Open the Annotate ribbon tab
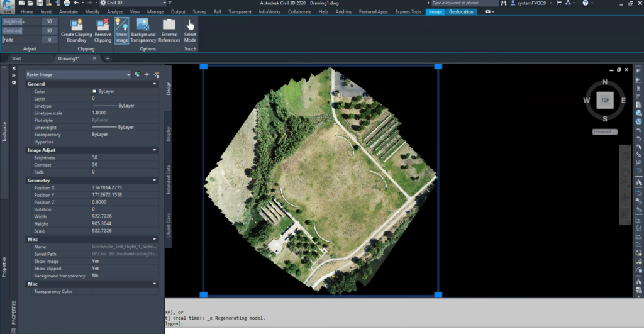This screenshot has width=644, height=334. pyautogui.click(x=69, y=11)
